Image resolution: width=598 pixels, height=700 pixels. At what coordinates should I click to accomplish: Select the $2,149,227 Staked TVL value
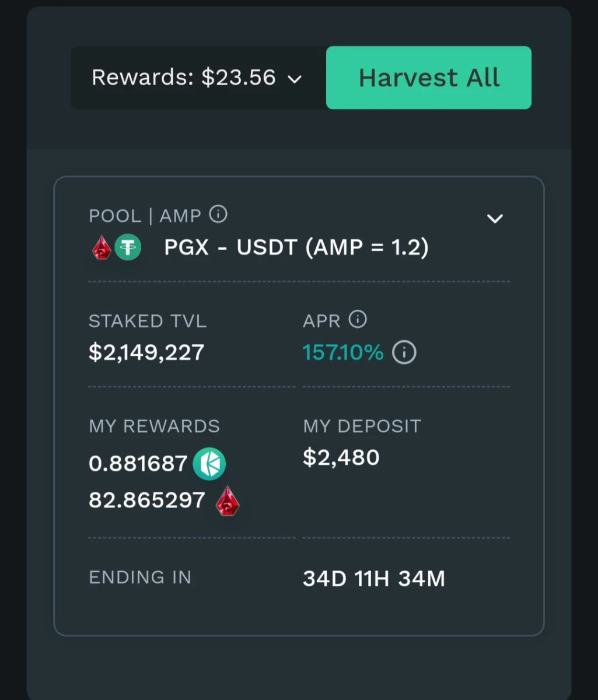146,352
